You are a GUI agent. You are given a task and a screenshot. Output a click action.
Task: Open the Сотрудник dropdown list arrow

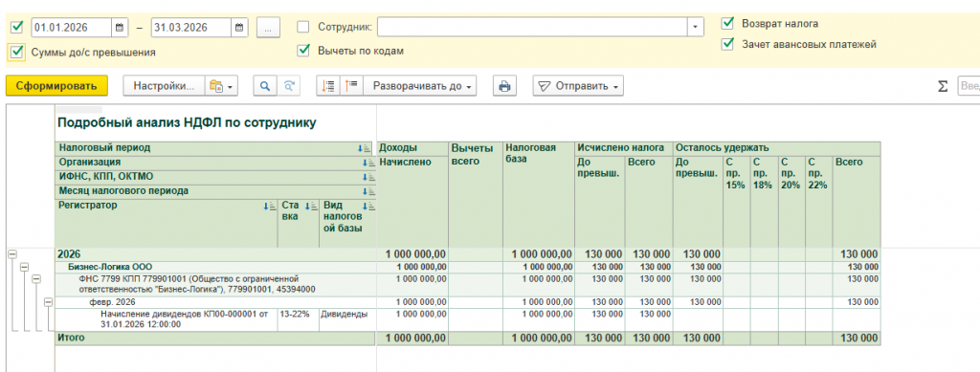[x=696, y=28]
